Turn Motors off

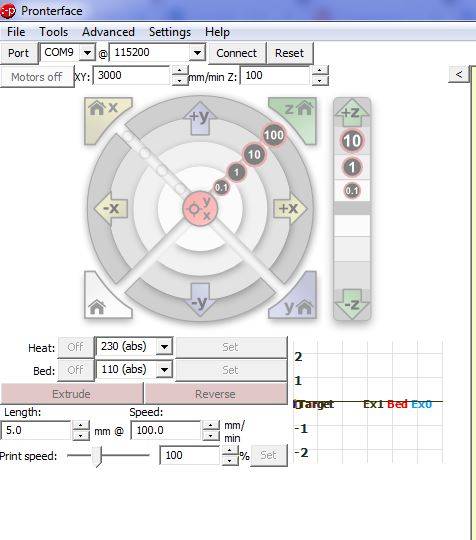coord(37,77)
